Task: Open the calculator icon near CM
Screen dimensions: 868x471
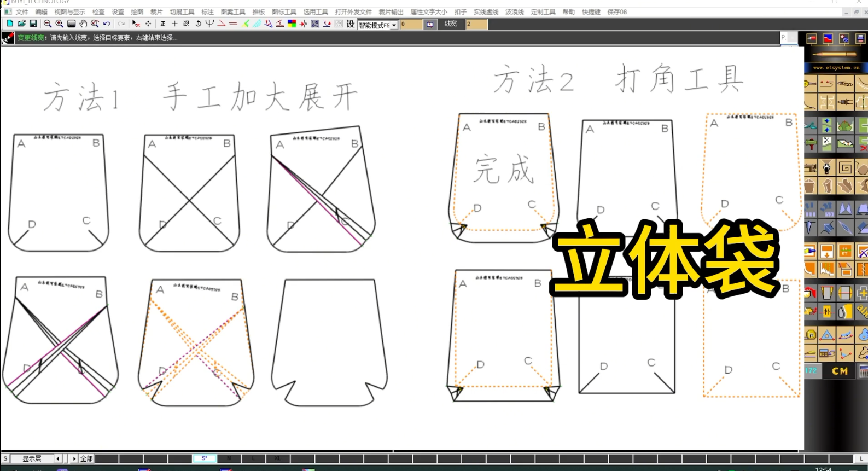Action: pyautogui.click(x=863, y=371)
